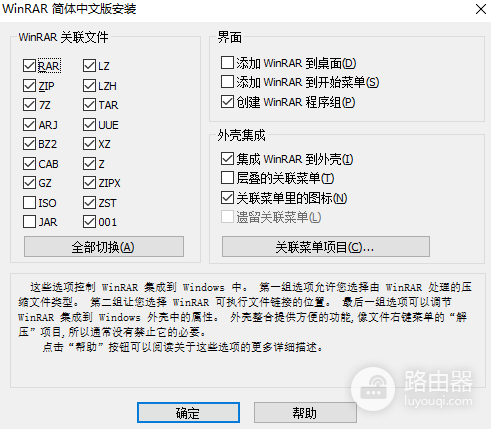Screen dimensions: 491x429
Task: Disable the BZ2 file association
Action: click(x=30, y=144)
